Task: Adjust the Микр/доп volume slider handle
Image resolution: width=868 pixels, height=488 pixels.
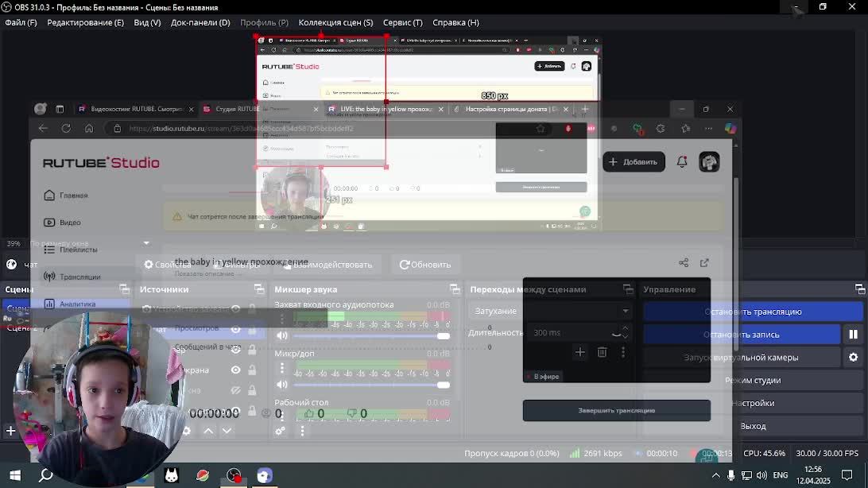Action: click(443, 385)
